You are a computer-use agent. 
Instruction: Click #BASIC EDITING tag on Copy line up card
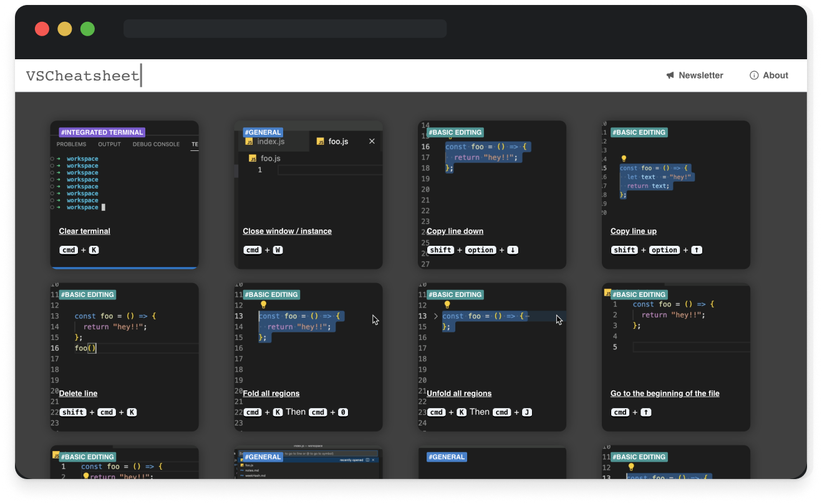pos(639,132)
